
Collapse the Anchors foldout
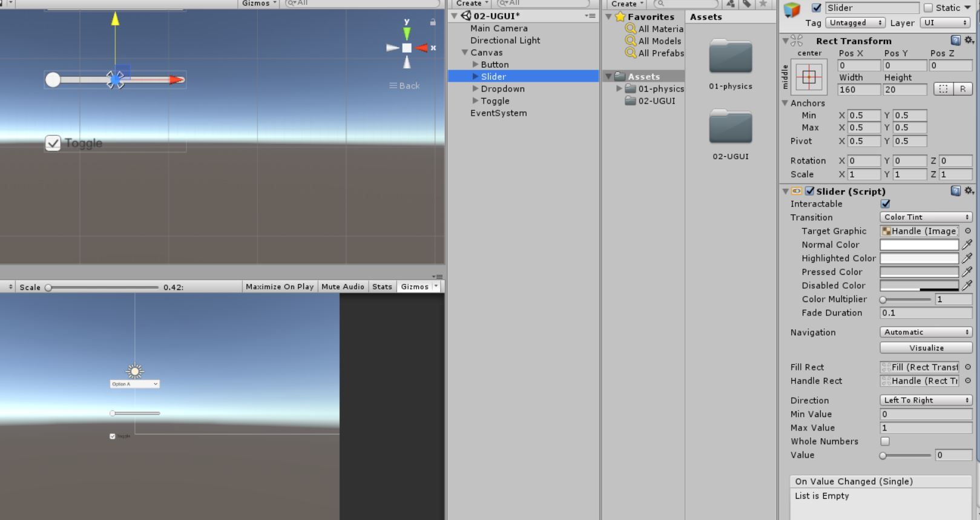point(785,104)
